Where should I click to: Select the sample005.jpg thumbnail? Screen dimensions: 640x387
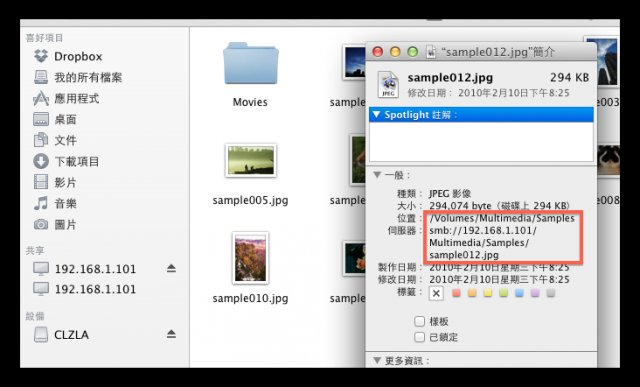[251, 160]
